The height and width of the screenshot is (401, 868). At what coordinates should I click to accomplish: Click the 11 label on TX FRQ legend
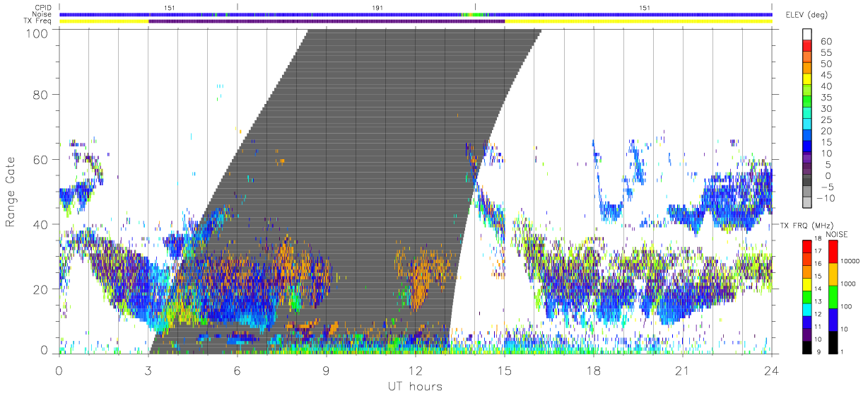(x=818, y=327)
